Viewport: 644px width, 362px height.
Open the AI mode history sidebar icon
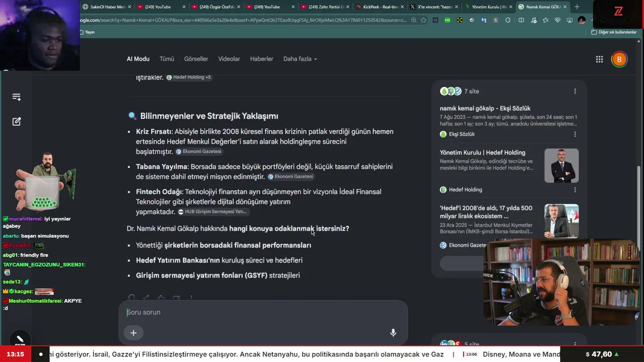tap(17, 97)
